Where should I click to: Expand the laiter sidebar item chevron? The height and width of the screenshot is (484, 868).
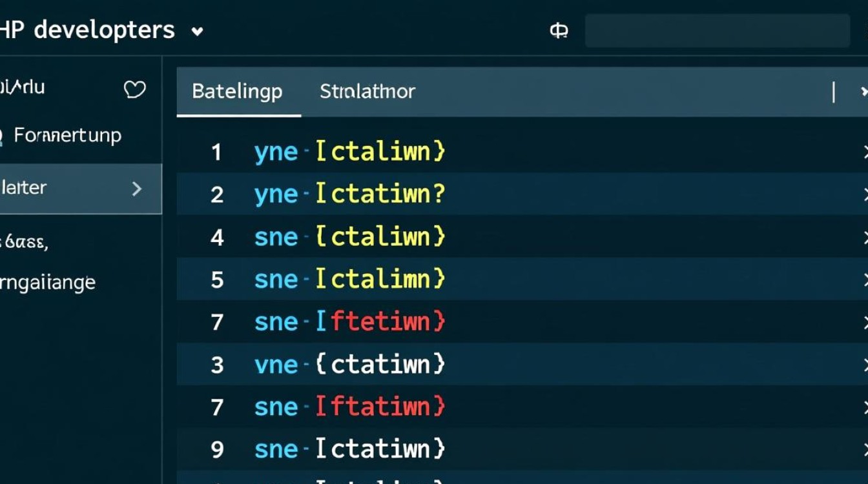tap(136, 188)
